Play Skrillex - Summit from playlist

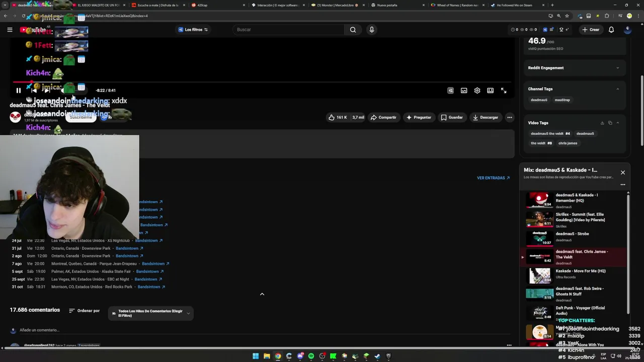click(574, 220)
